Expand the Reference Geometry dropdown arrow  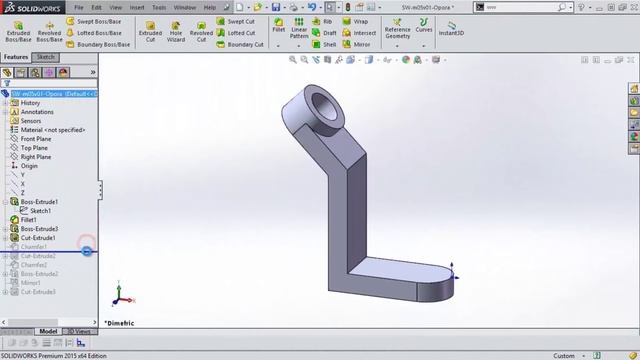pyautogui.click(x=397, y=46)
